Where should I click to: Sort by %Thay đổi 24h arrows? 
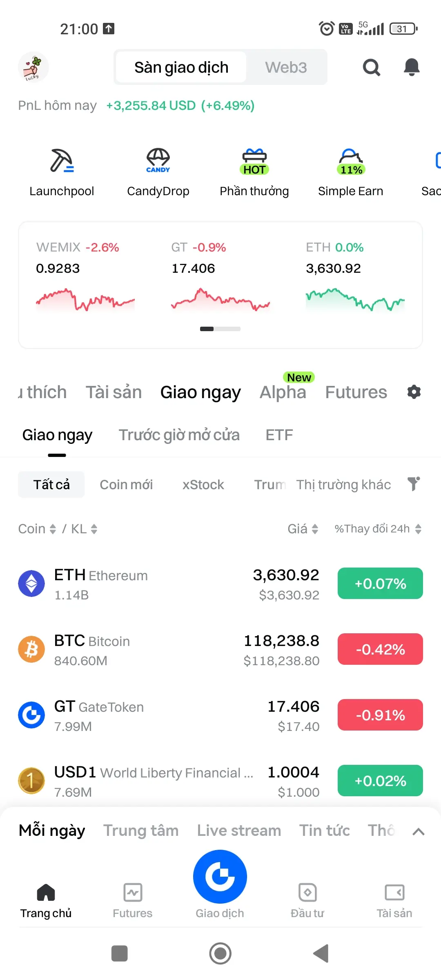418,529
